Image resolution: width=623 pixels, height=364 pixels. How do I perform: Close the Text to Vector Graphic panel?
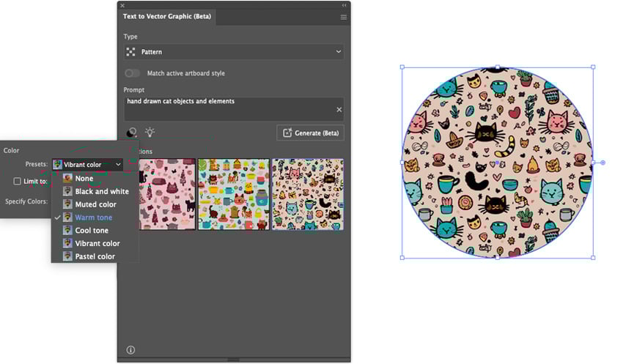point(122,6)
